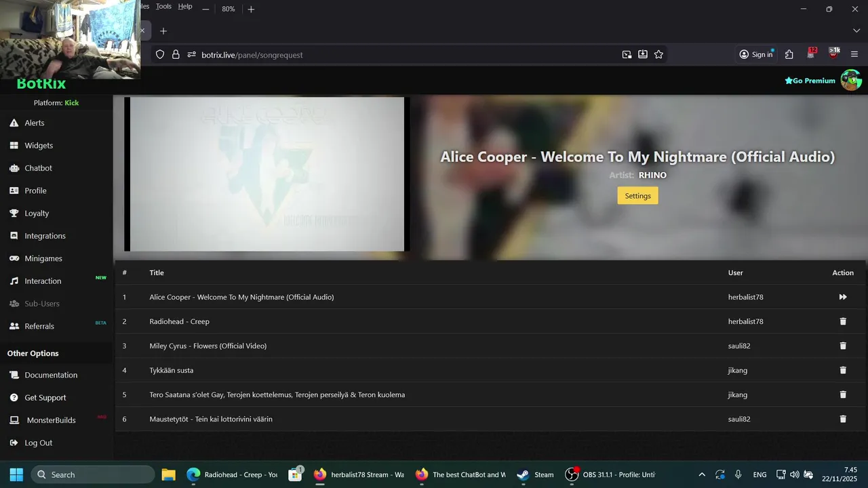Open the Interaction music section
Image resolution: width=868 pixels, height=488 pixels.
43,281
